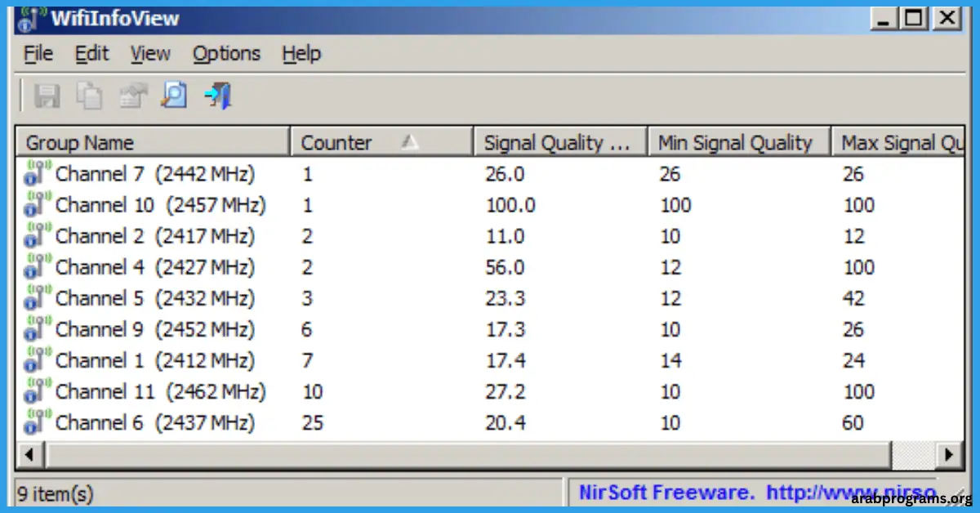
Task: Click the Signal Quality value 17.4
Action: 506,361
